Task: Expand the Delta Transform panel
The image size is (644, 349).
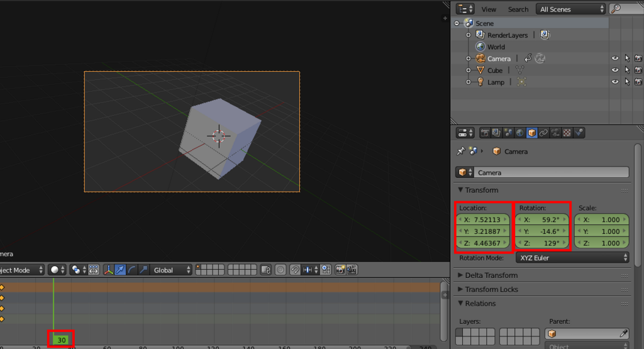Action: 491,275
